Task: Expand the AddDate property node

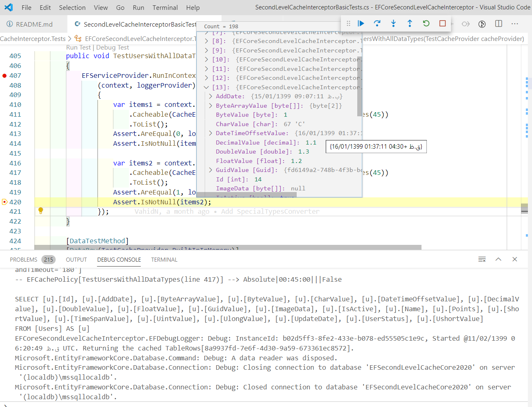Action: (x=210, y=96)
